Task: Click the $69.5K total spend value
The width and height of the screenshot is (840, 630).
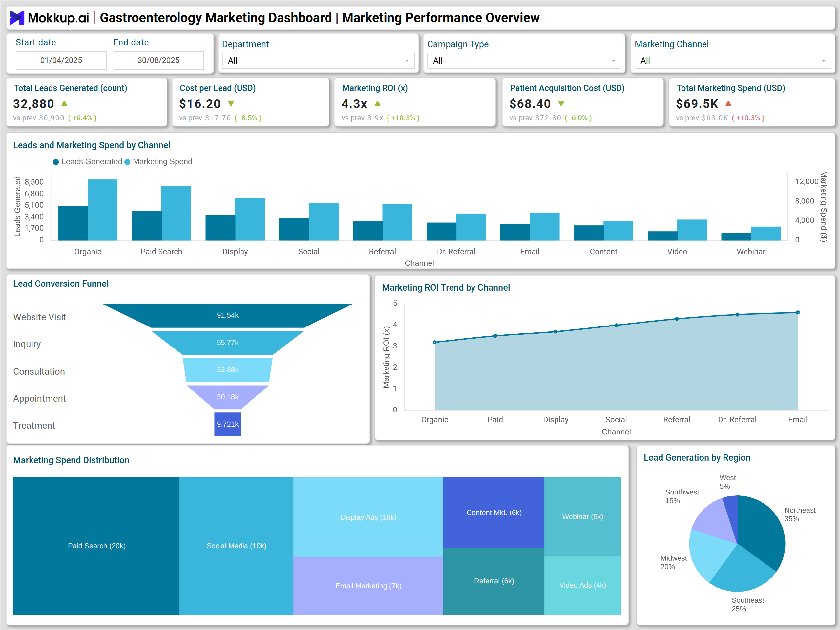Action: pyautogui.click(x=697, y=104)
